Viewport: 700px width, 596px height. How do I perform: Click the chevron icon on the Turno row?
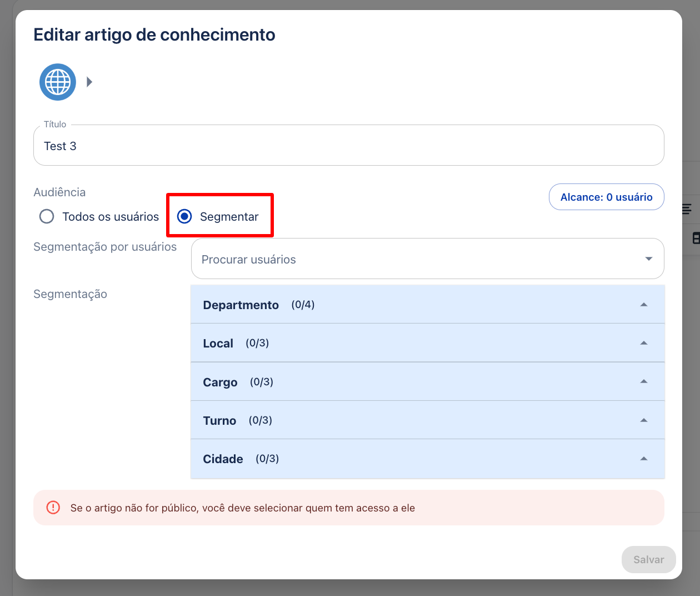pos(644,420)
